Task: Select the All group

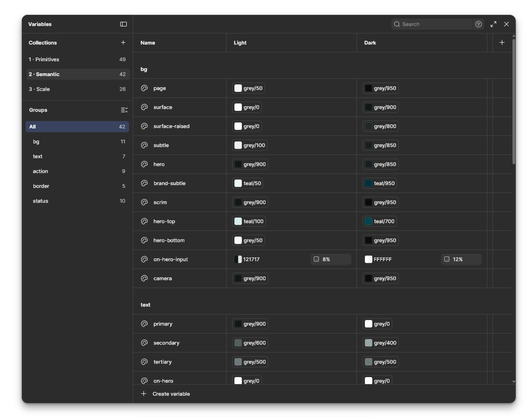Action: click(x=77, y=127)
